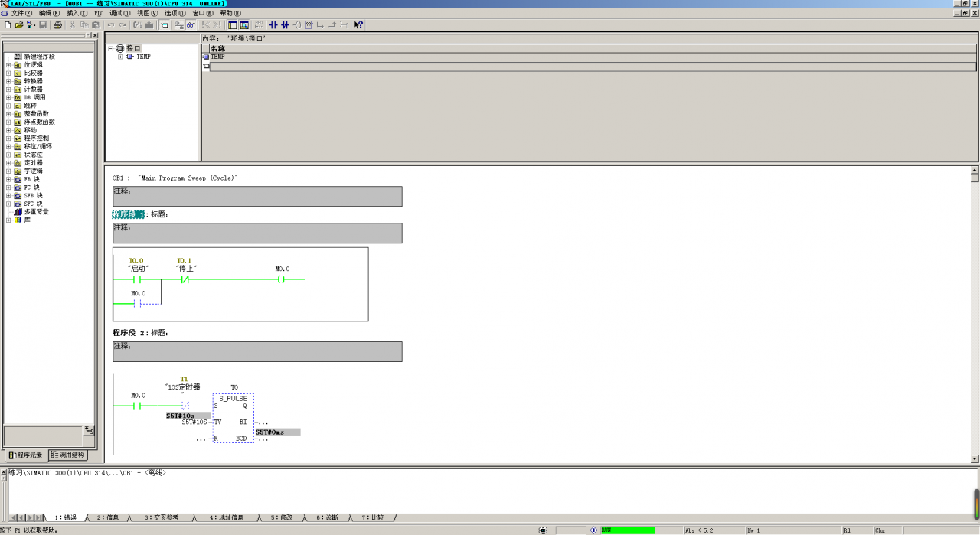980x535 pixels.
Task: Jump to the next error icon
Action: pos(217,25)
